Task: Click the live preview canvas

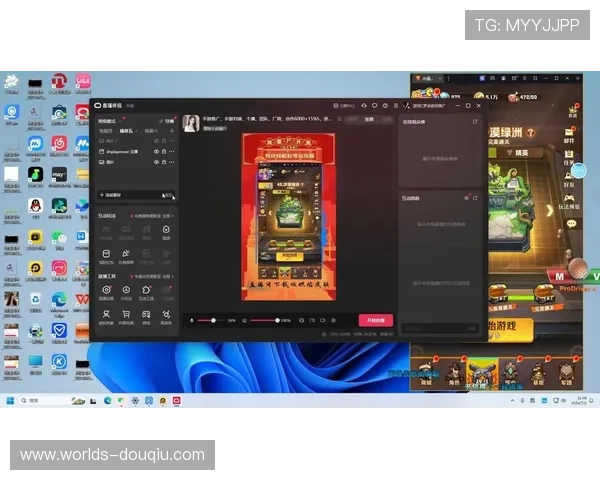Action: (289, 217)
